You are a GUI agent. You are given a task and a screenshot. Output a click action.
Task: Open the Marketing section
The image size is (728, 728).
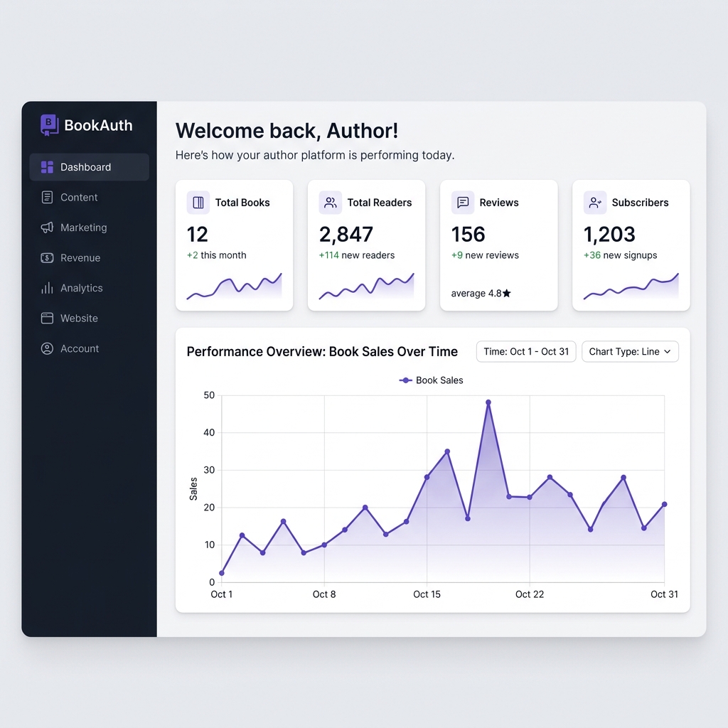click(89, 227)
